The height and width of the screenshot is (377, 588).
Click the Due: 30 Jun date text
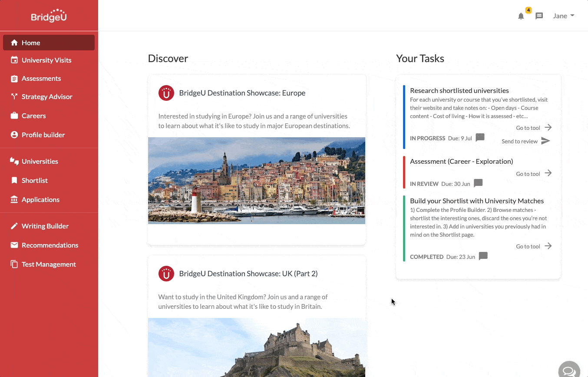pos(456,184)
